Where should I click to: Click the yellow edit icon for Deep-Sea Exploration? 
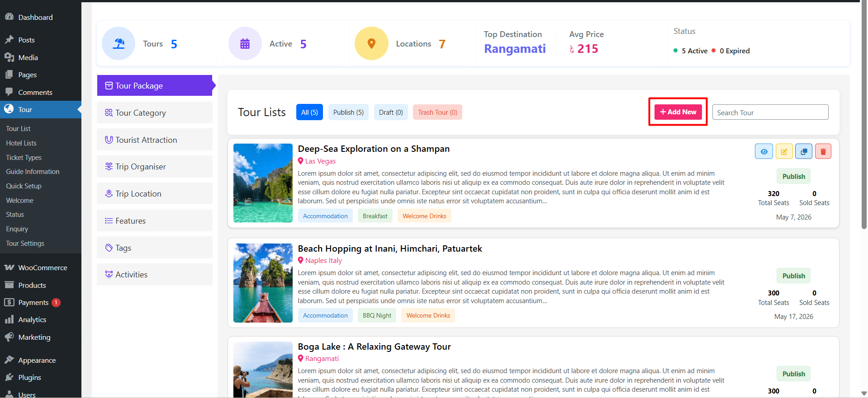click(x=784, y=151)
